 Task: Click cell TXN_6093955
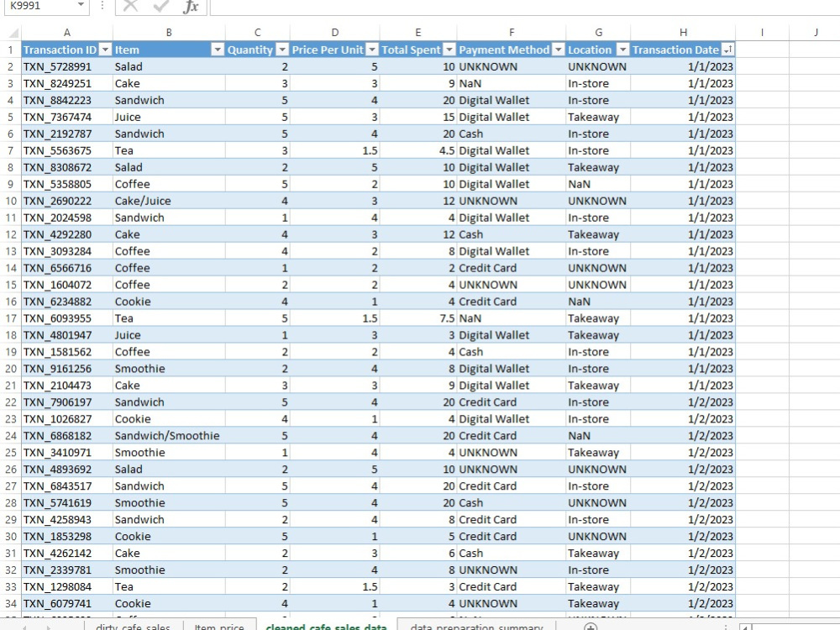click(x=67, y=318)
